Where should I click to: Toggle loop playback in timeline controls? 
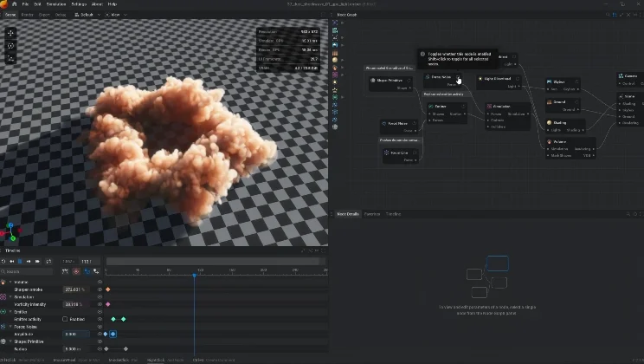point(48,262)
